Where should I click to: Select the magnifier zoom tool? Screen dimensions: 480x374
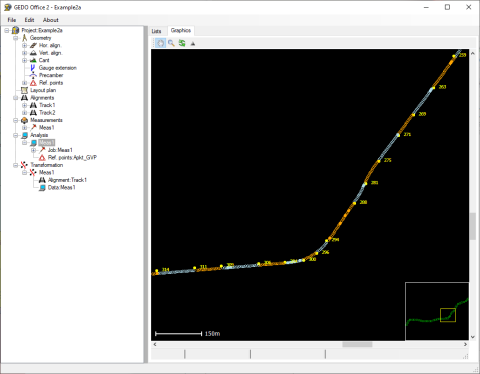171,43
